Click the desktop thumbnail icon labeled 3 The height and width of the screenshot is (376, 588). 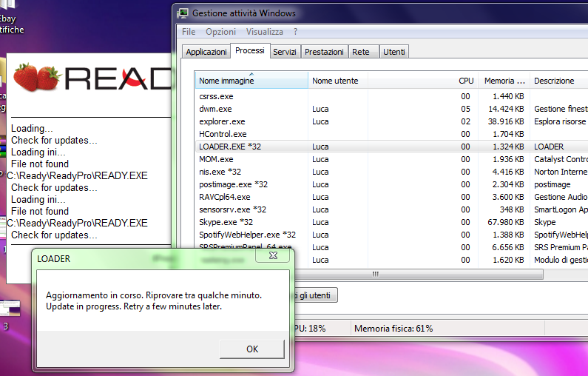tap(9, 315)
